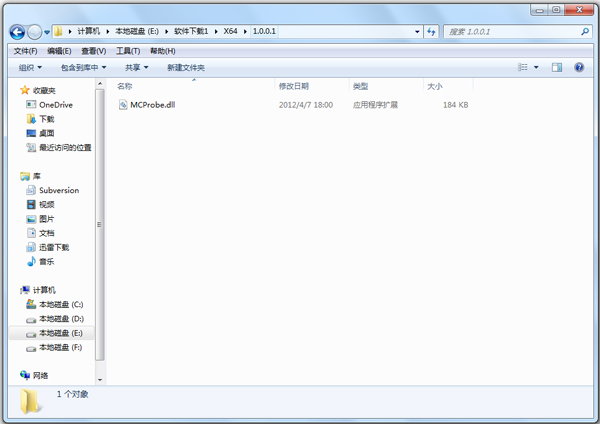Open local disk (C:) drive
The image size is (600, 424).
(60, 304)
